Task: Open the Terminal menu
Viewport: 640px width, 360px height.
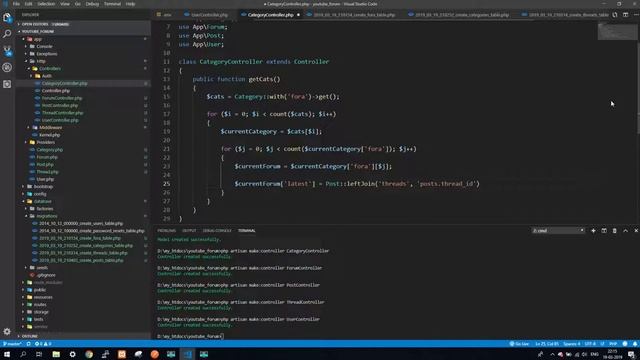Action: tap(112, 4)
